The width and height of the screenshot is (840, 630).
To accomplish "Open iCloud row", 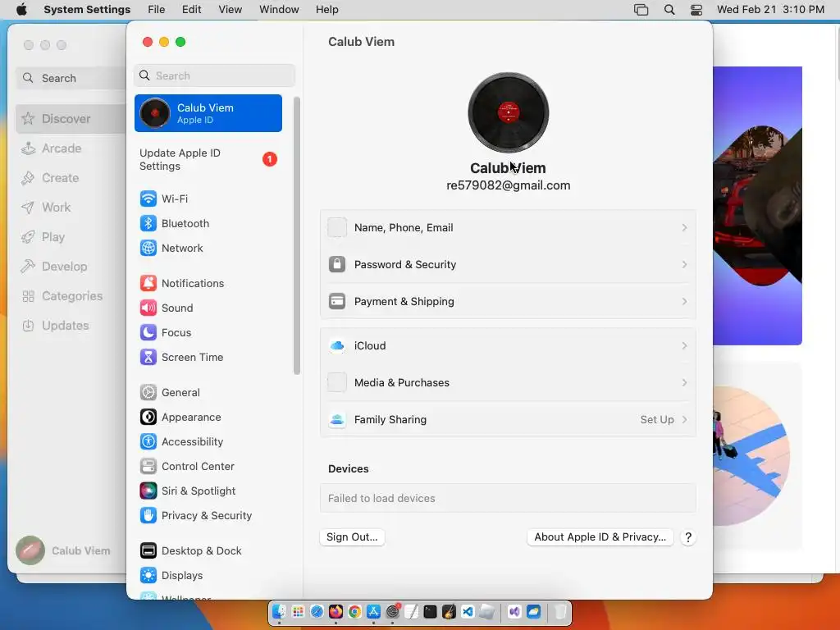I will 508,346.
